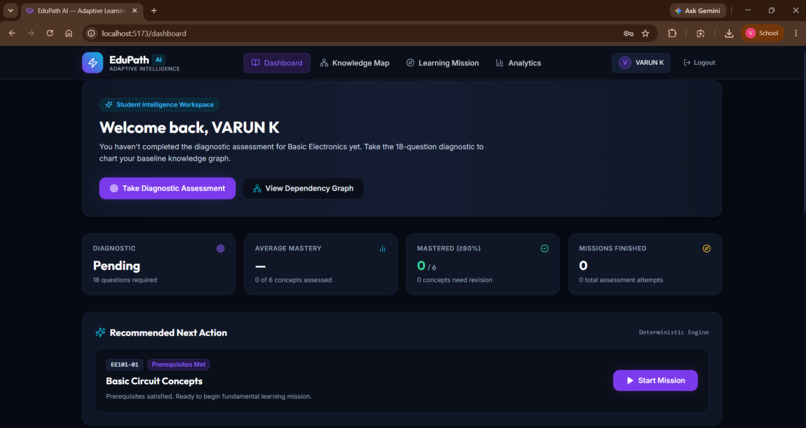Viewport: 806px width, 428px height.
Task: Click the Mastered 0/6 count
Action: point(427,266)
